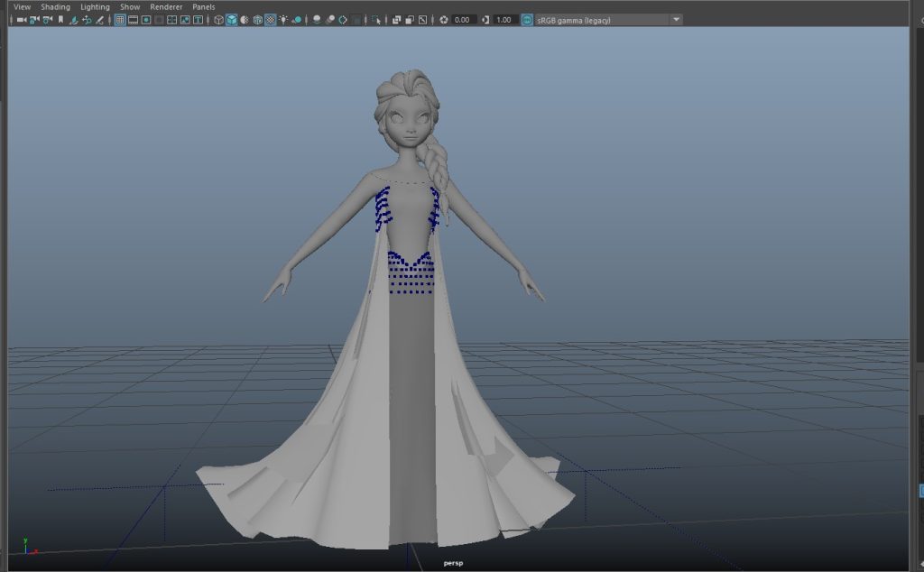Select the Grease Pencil tool icon
Viewport: 924px width, 572px height.
pos(99,20)
